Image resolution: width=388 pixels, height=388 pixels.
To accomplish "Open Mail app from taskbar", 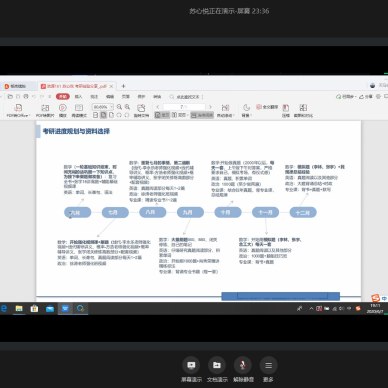I will click(50, 308).
